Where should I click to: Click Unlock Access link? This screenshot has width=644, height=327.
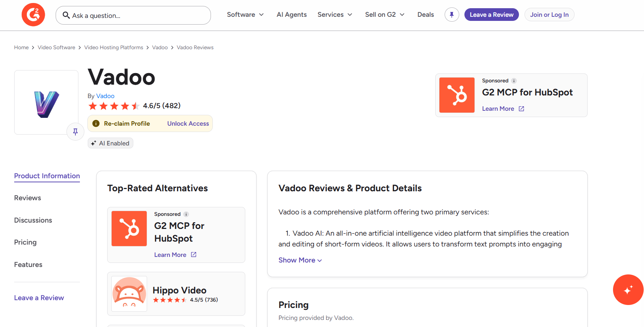coord(188,123)
